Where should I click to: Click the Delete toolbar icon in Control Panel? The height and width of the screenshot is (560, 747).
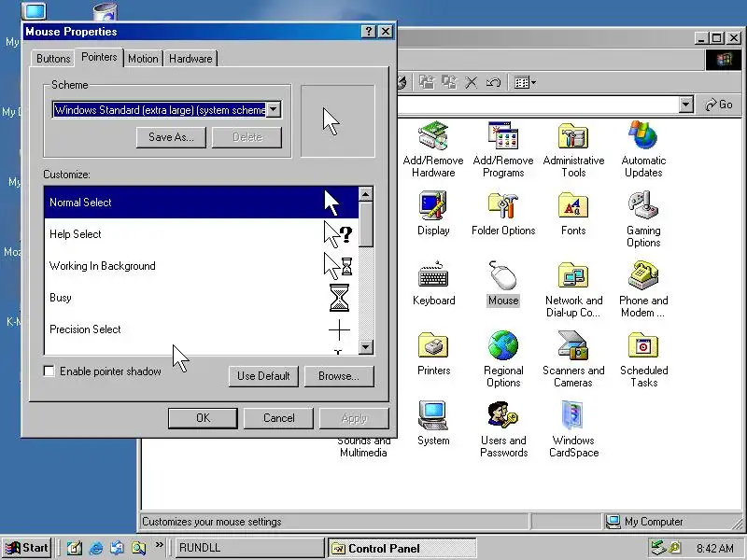(x=472, y=82)
